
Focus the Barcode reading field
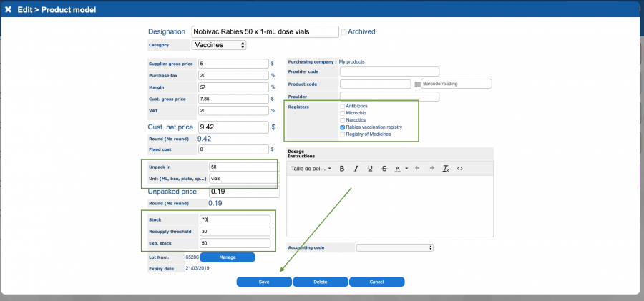457,84
